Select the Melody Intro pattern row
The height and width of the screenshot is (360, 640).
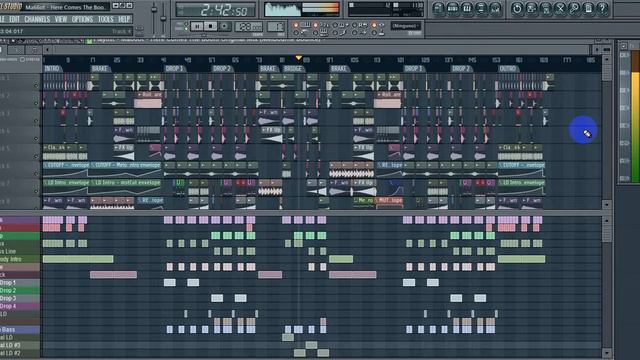[20, 259]
